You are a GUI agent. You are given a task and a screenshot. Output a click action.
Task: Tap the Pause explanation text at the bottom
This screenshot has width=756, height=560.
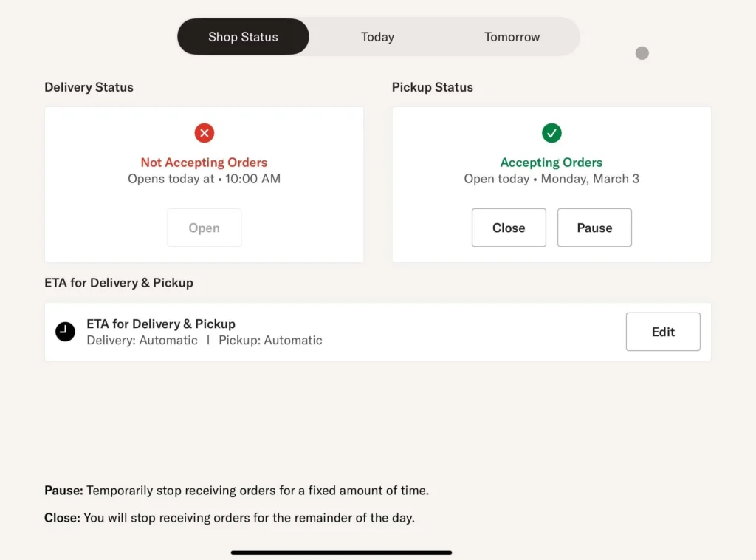click(x=236, y=491)
